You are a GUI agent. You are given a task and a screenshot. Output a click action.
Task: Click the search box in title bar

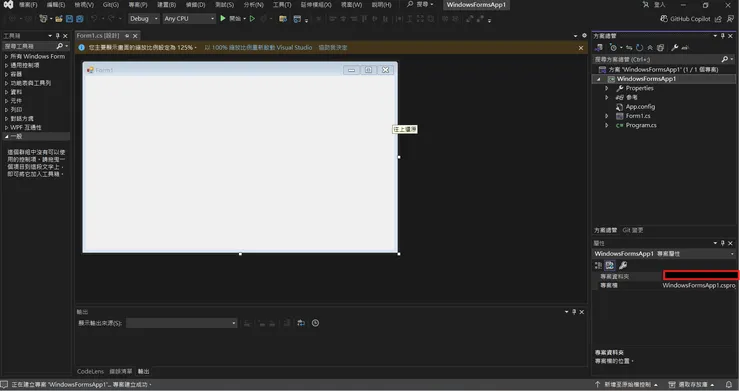[x=420, y=5]
